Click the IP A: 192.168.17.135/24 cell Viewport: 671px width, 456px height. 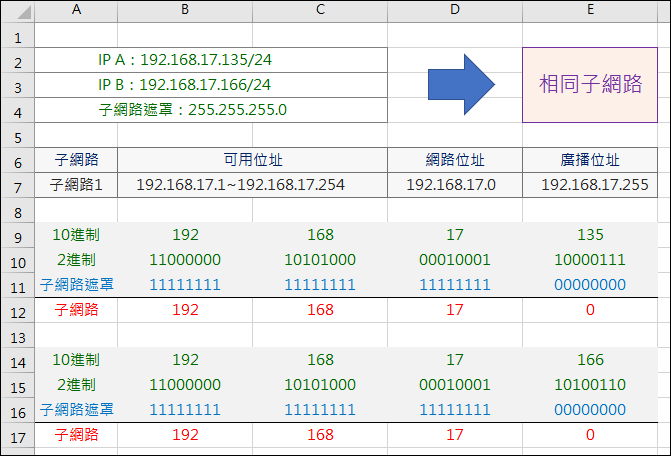coord(211,60)
